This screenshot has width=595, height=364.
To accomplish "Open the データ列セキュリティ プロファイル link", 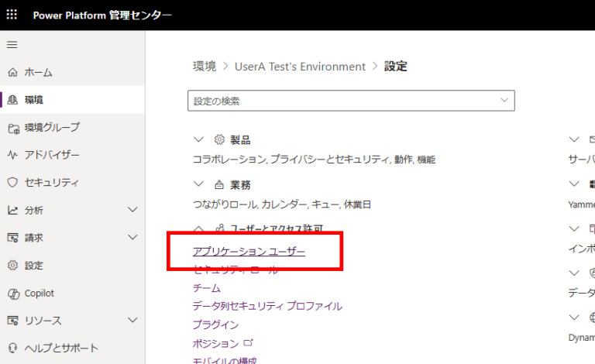I will (x=267, y=307).
